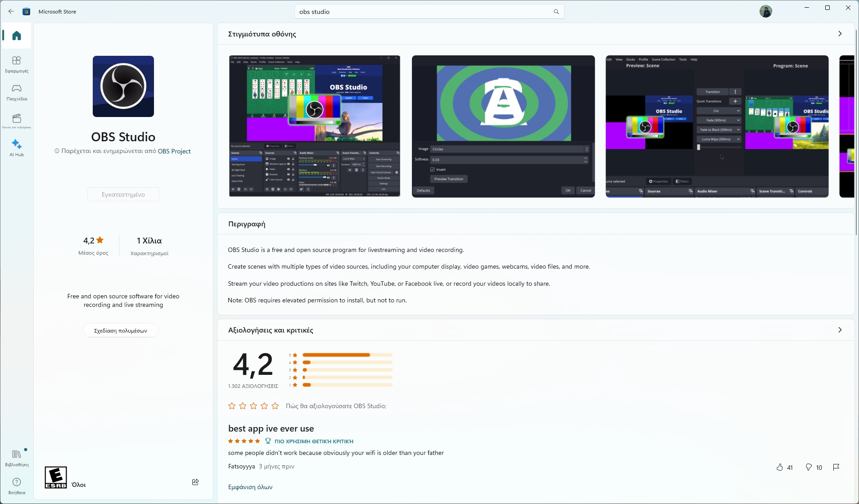Viewport: 859px width, 504px height.
Task: Open the Βιβλιοθήκη (Library) page
Action: coord(17,457)
